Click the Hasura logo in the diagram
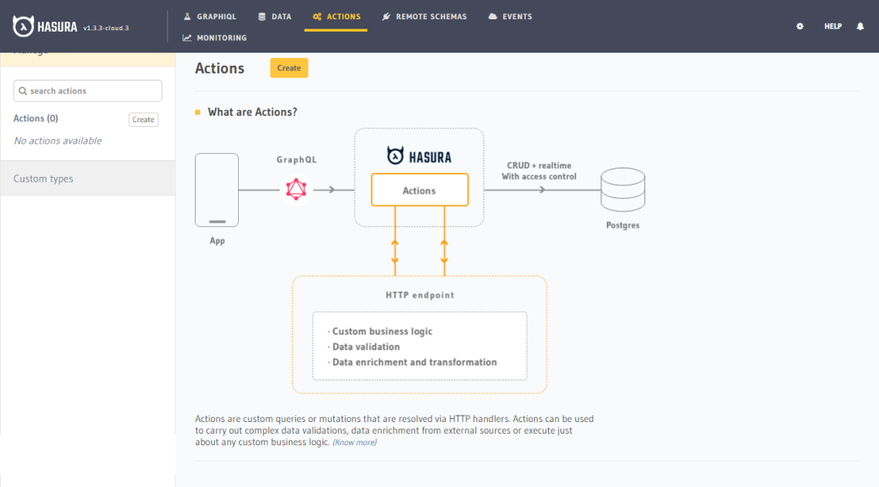 pos(419,156)
